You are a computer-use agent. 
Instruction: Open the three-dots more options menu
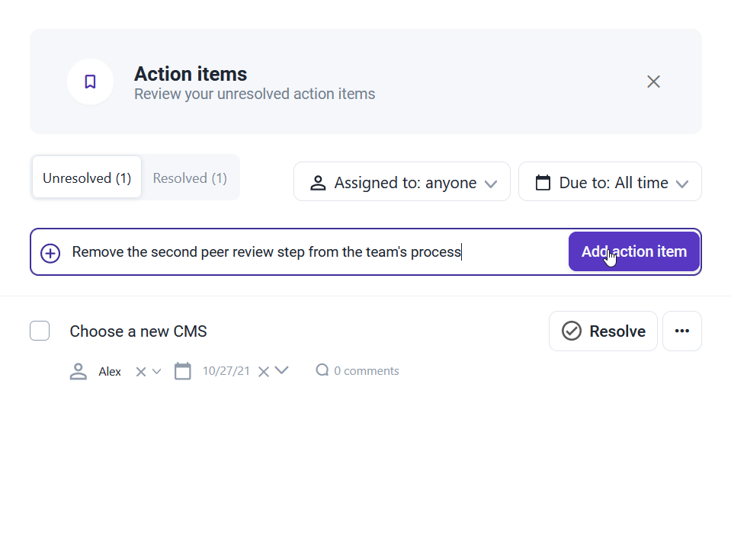click(682, 331)
